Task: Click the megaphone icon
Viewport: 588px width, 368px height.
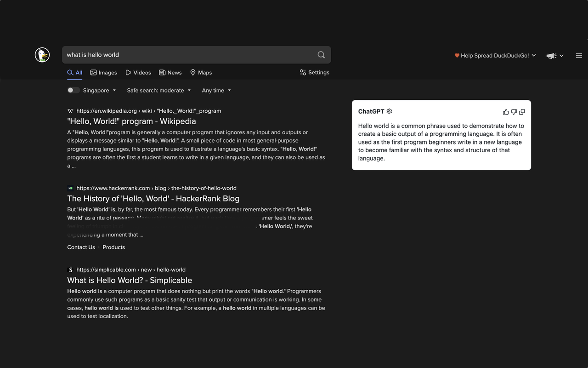Action: coord(551,56)
